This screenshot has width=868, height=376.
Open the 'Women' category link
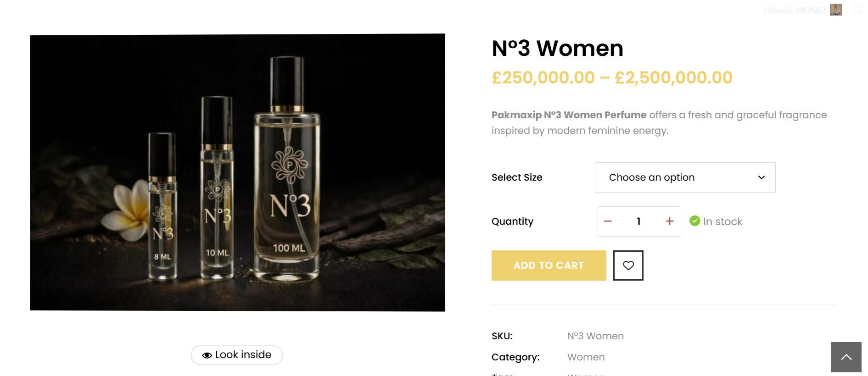(586, 357)
